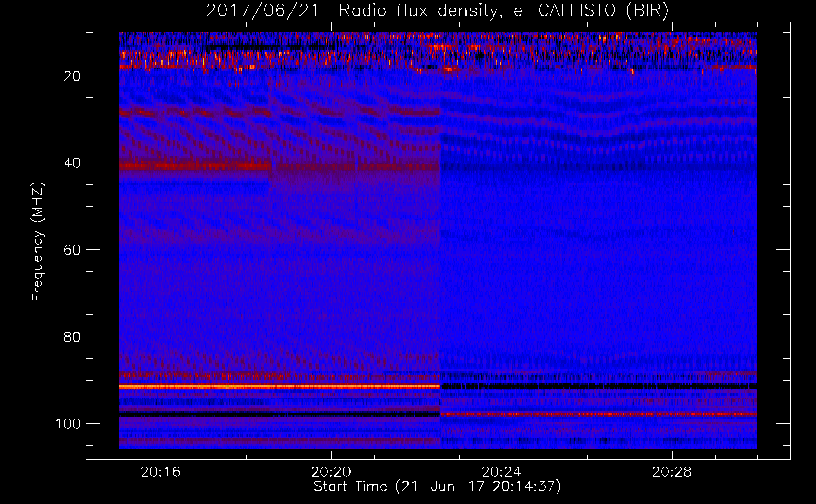Image resolution: width=816 pixels, height=504 pixels.
Task: Select the 20:28 time tick label
Action: (672, 472)
